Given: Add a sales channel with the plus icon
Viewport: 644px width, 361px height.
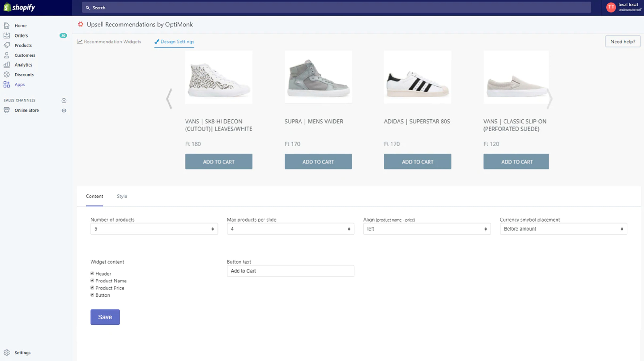Looking at the screenshot, I should 64,100.
